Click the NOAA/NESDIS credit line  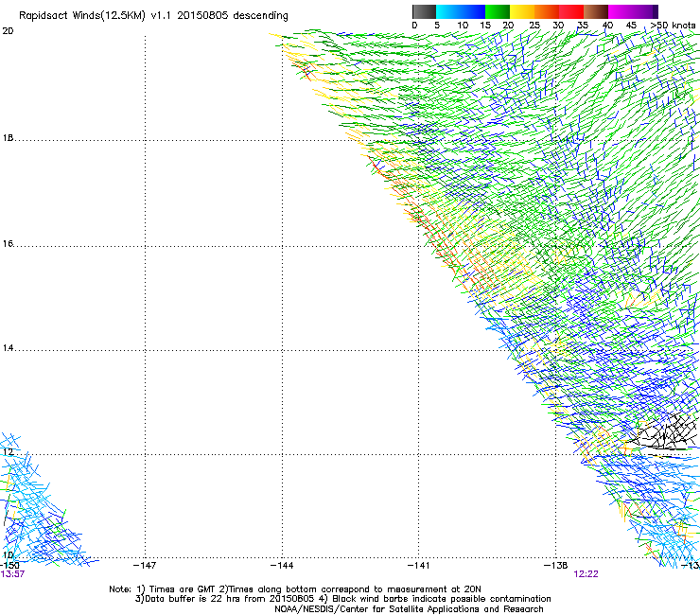(409, 609)
